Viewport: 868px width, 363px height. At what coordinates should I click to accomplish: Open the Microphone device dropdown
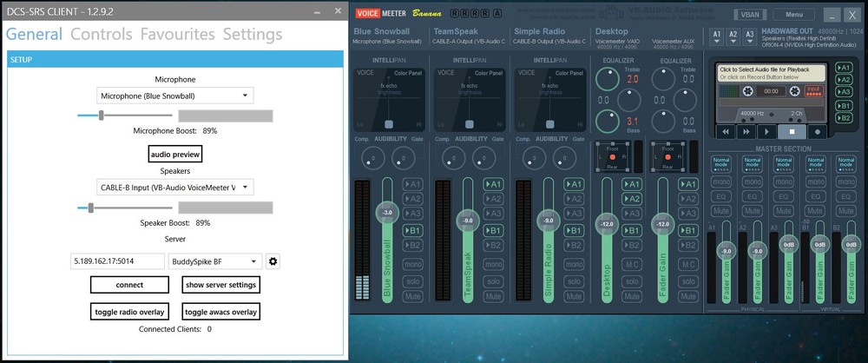175,96
